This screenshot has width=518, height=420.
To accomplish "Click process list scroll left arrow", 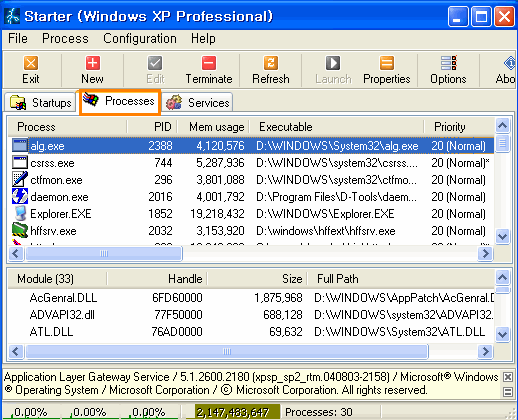I will 16,254.
